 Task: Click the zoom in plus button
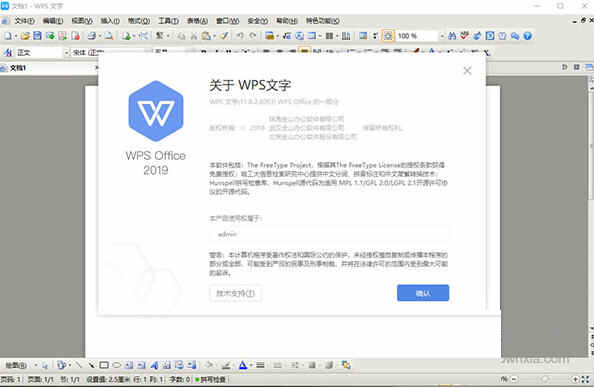point(575,379)
